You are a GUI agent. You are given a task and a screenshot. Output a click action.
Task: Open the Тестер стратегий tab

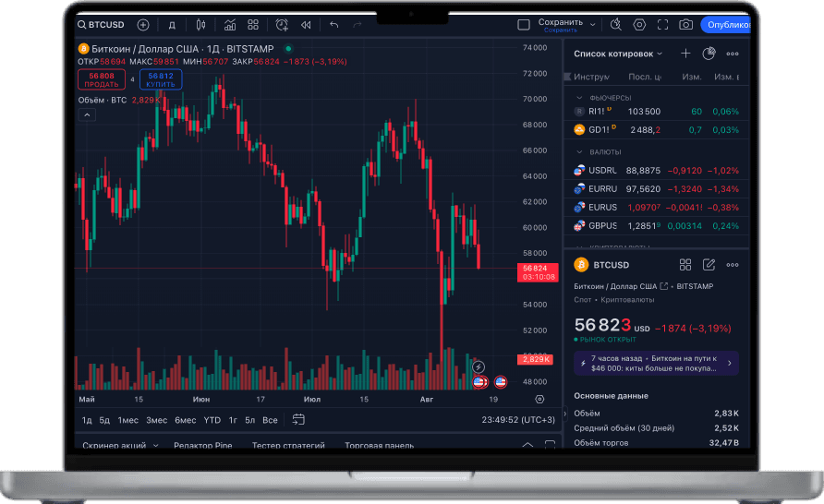click(x=288, y=445)
